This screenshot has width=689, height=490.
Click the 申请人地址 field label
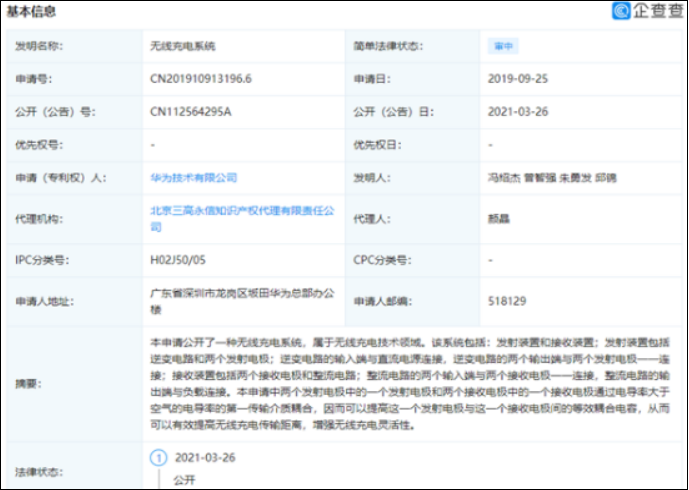point(44,301)
